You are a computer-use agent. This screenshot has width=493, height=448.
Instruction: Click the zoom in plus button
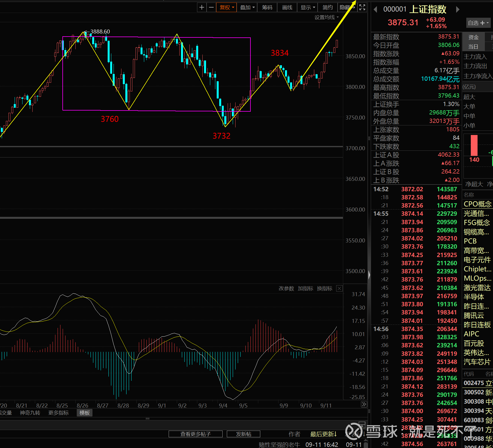click(202, 7)
